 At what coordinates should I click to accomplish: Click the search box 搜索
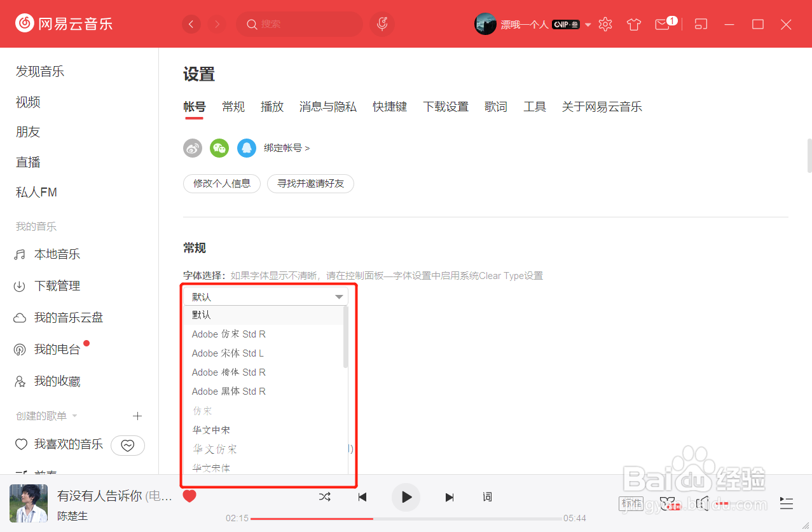[x=299, y=24]
